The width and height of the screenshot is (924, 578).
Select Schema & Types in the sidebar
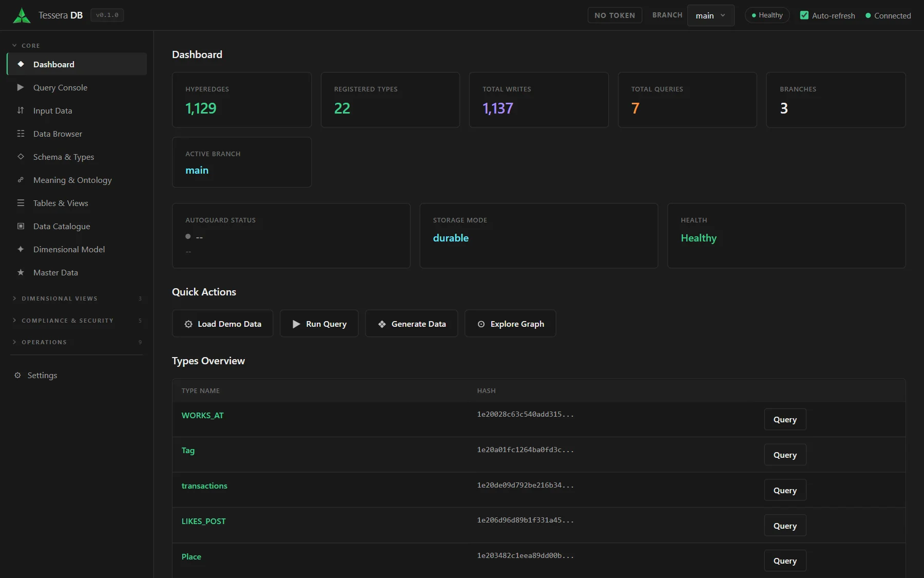(x=77, y=157)
